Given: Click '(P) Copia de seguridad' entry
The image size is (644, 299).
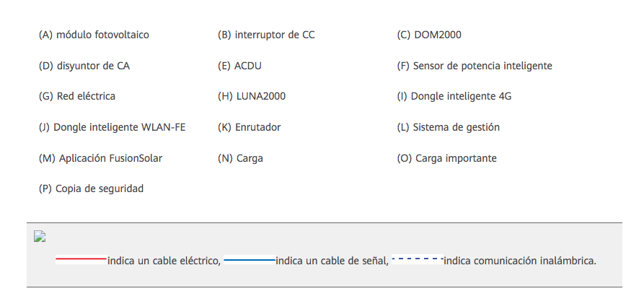Looking at the screenshot, I should pyautogui.click(x=91, y=188).
